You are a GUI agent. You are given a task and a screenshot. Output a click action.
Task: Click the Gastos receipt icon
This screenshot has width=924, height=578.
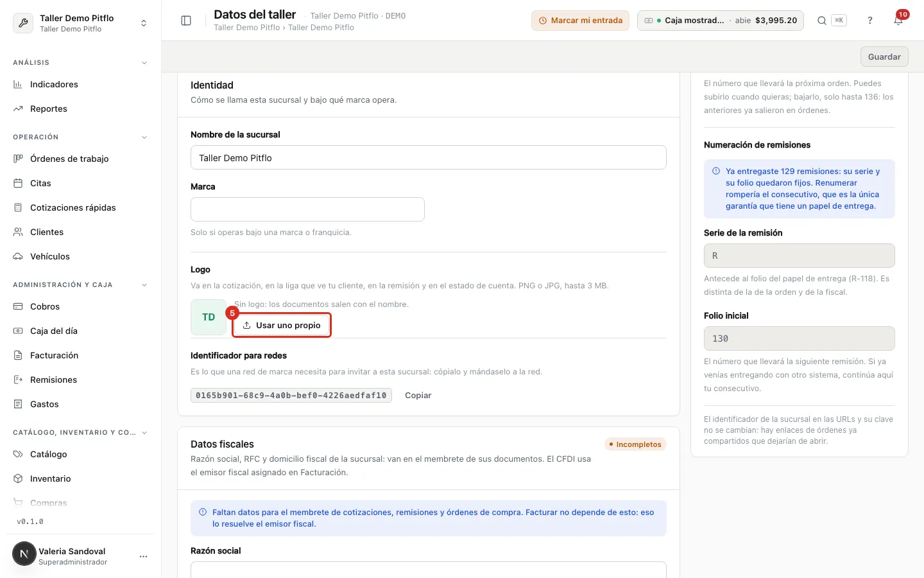click(x=18, y=404)
